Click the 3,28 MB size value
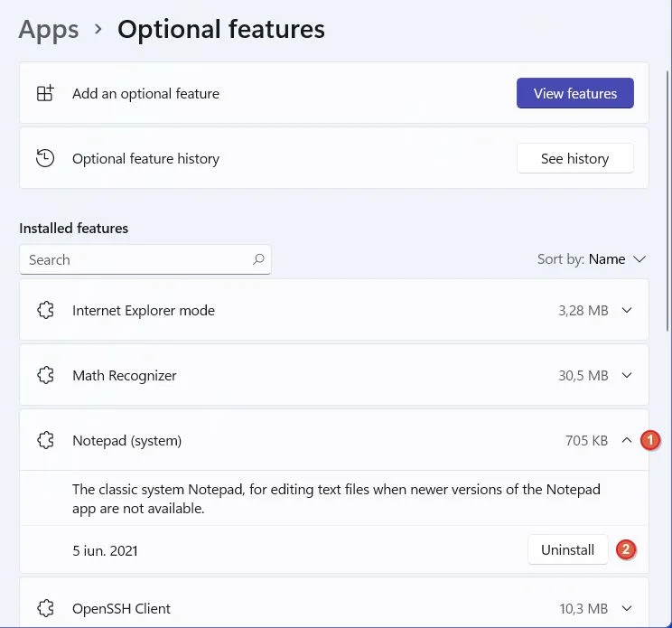 pos(583,310)
